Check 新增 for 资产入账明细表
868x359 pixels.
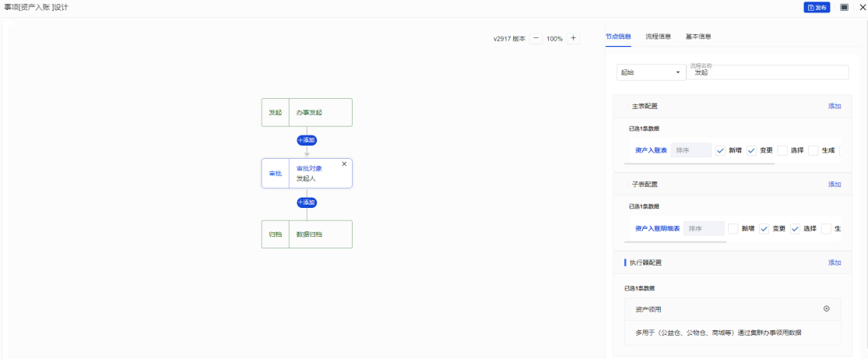pyautogui.click(x=733, y=229)
